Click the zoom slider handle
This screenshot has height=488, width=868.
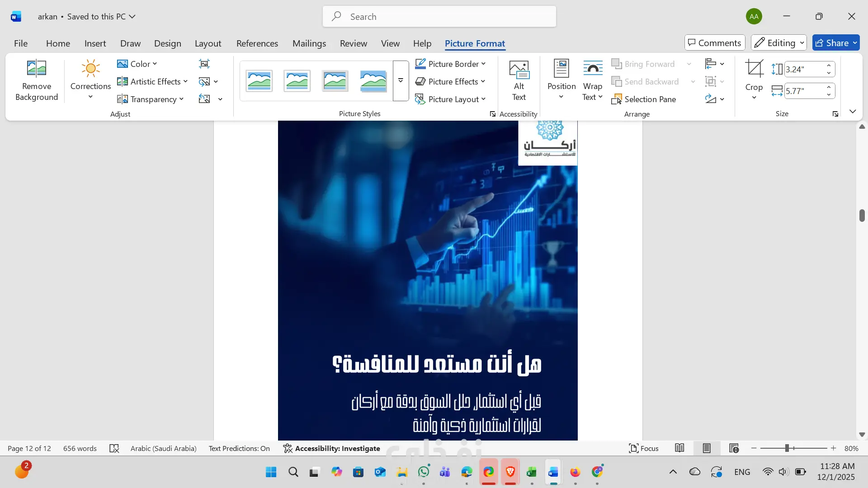click(x=787, y=448)
